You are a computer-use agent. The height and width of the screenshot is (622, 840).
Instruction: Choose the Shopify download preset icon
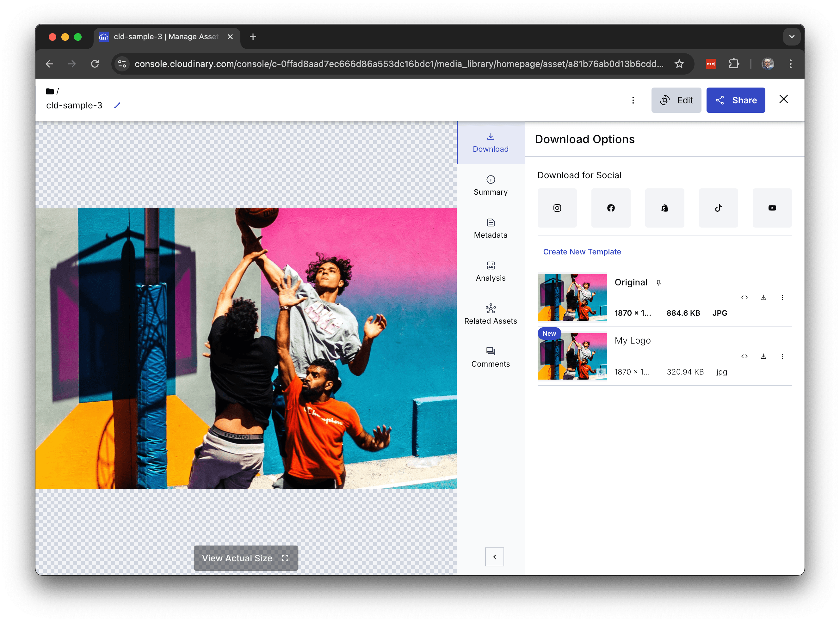[664, 208]
